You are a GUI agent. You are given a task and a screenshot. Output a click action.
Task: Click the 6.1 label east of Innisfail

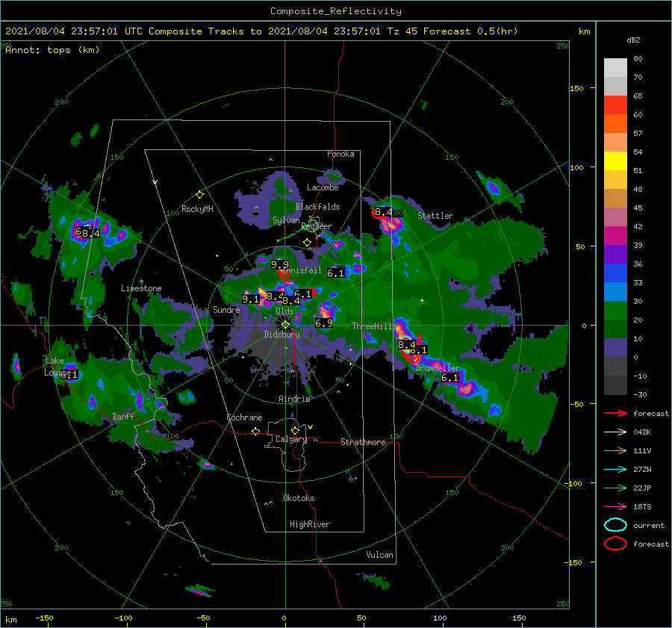pyautogui.click(x=335, y=273)
